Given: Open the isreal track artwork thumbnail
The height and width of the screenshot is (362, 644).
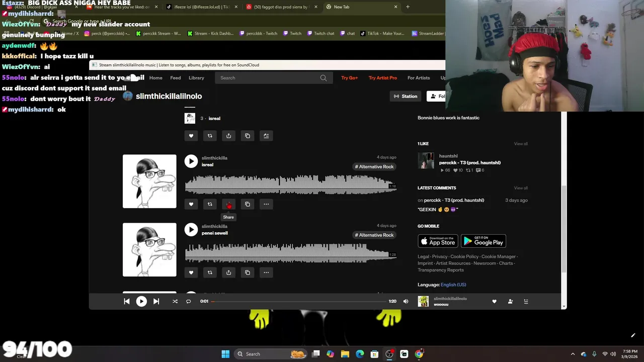Looking at the screenshot, I should [x=149, y=181].
